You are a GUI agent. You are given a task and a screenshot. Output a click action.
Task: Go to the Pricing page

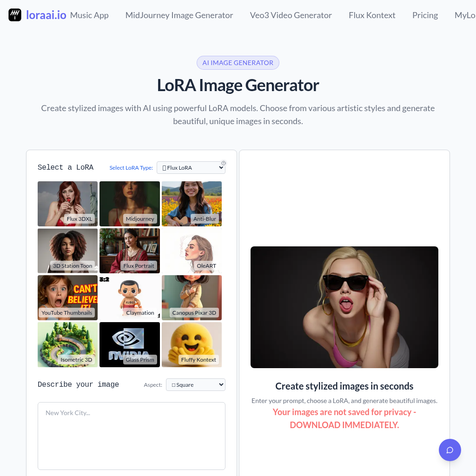[425, 15]
